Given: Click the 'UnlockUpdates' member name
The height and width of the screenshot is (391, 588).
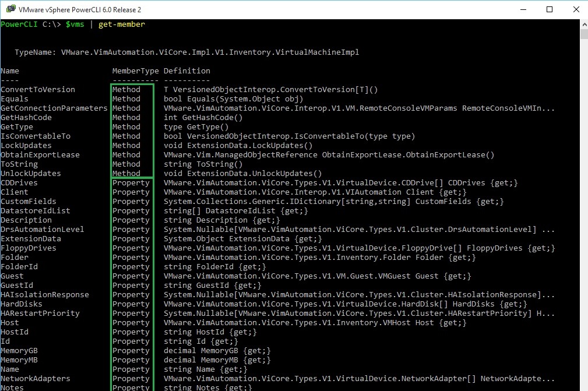Looking at the screenshot, I should point(31,174).
